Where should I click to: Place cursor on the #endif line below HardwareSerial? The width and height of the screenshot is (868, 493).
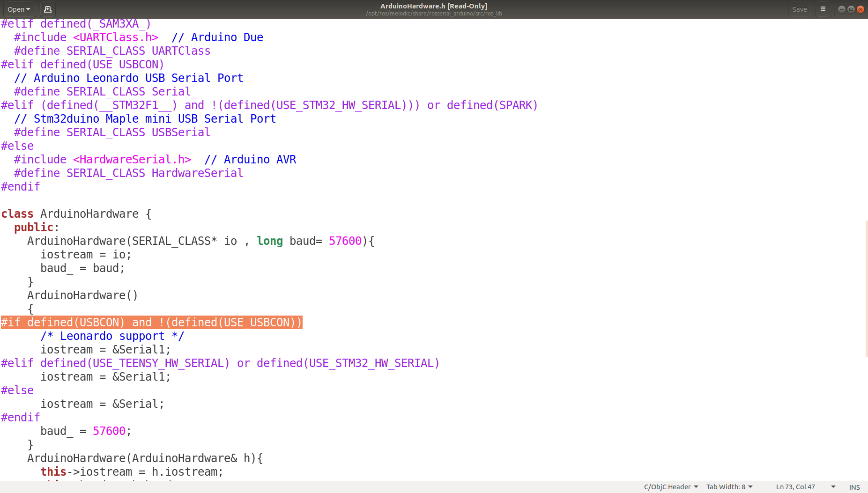[20, 186]
